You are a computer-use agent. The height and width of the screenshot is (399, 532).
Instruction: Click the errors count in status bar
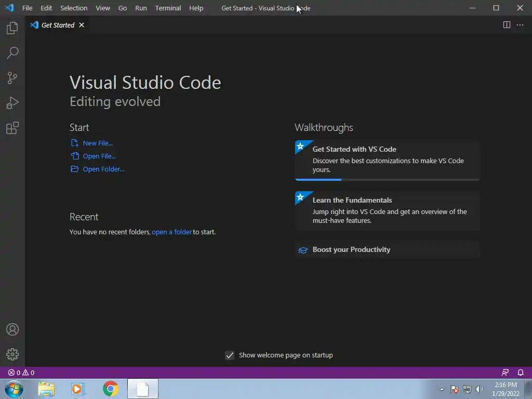[x=14, y=373]
